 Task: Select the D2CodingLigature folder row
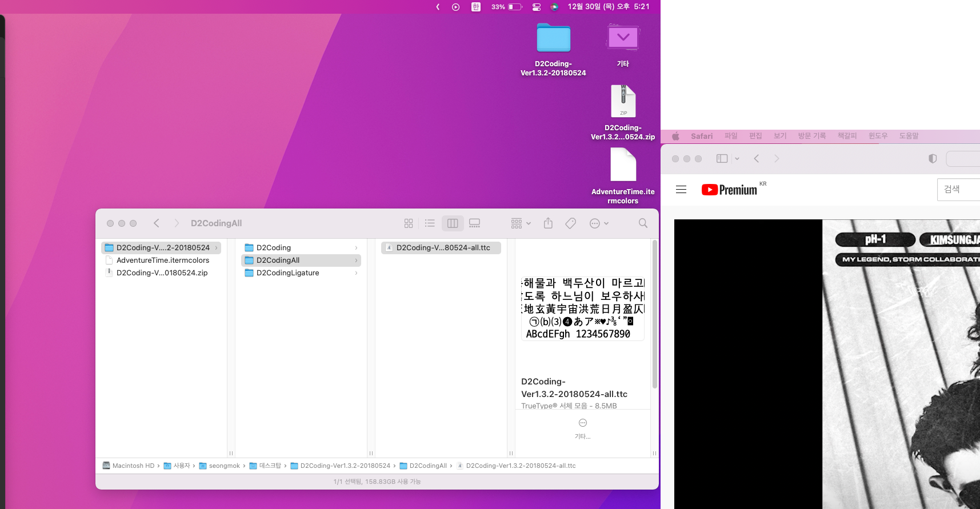coord(301,273)
